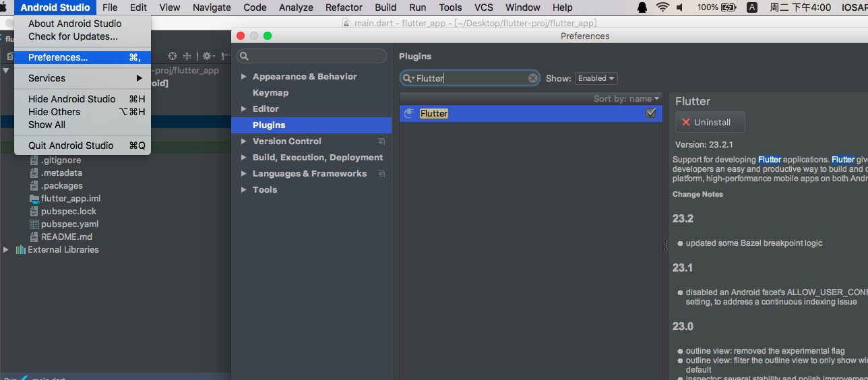
Task: Open the Apple menu
Action: [x=3, y=7]
